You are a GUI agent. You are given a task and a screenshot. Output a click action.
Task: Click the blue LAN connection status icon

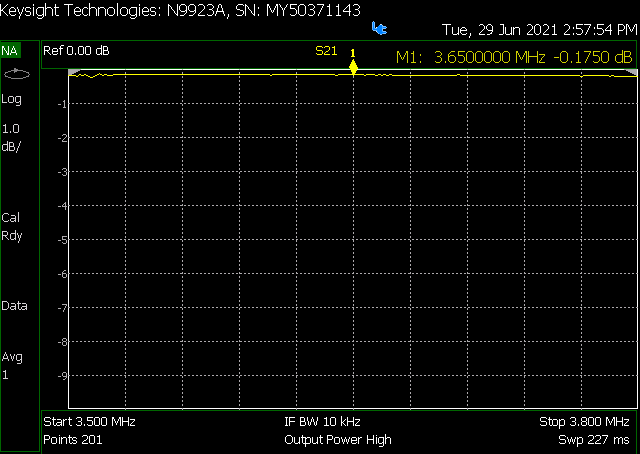(379, 28)
